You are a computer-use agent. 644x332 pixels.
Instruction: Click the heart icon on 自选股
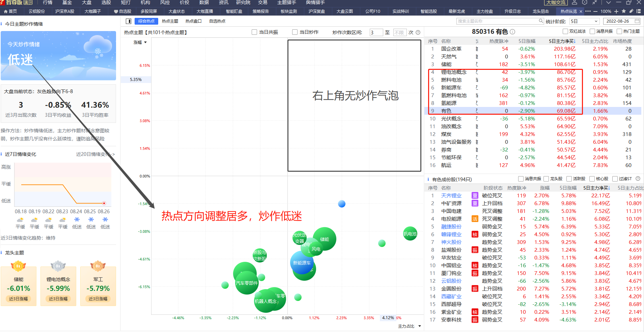tap(116, 11)
